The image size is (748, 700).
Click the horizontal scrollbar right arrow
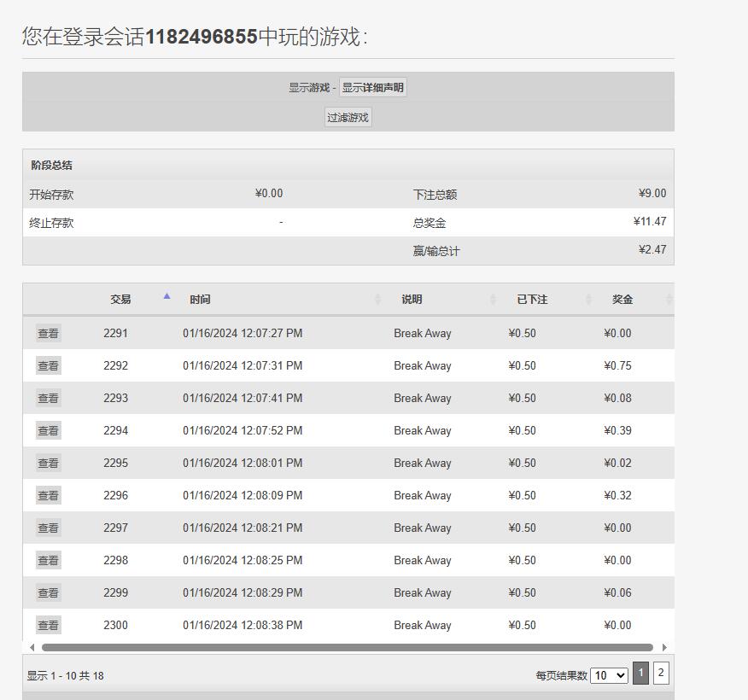(x=664, y=648)
